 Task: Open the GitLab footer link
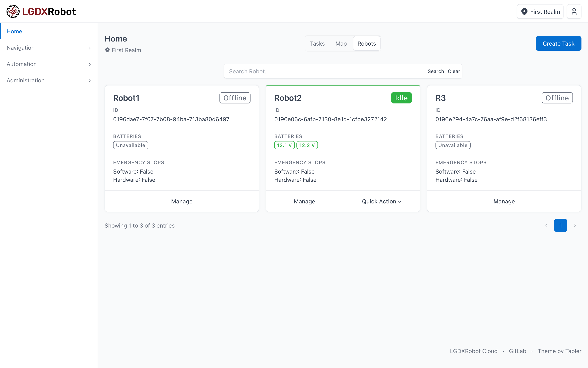click(518, 351)
